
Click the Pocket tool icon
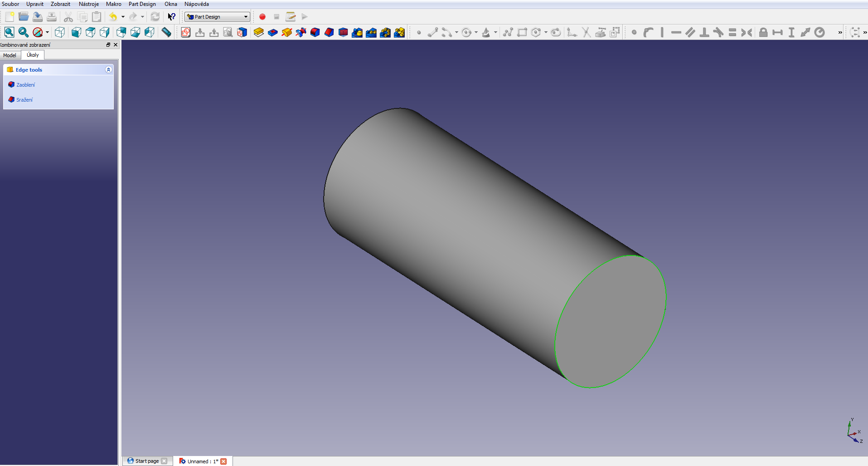pos(272,32)
